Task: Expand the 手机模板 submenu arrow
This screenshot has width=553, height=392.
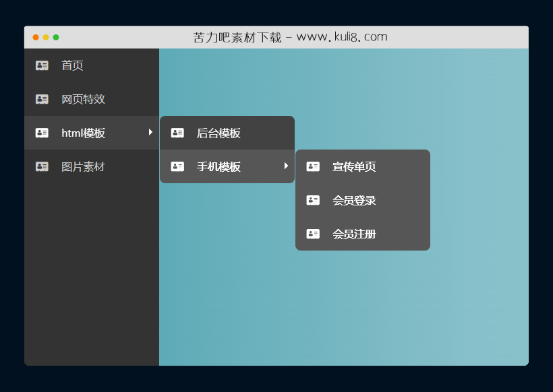Action: click(287, 166)
